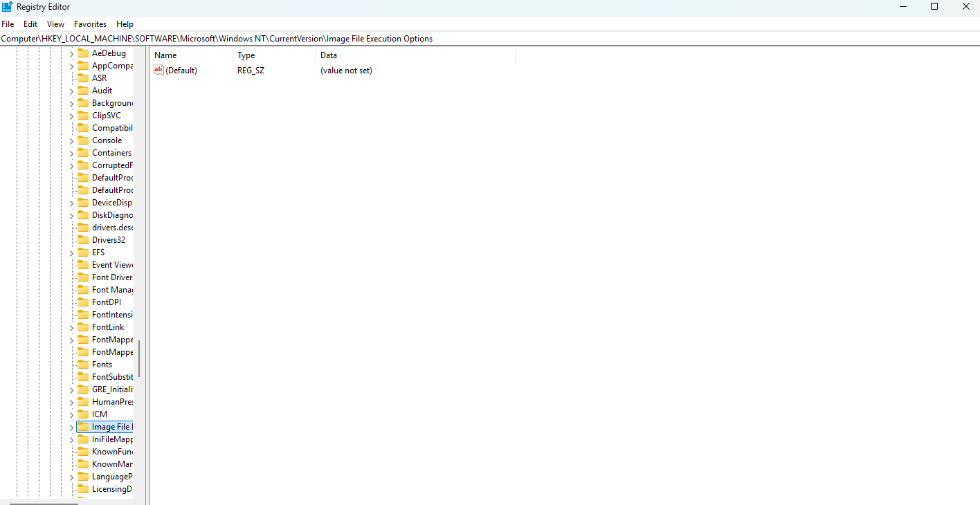Open the View menu
Viewport: 980px width, 505px height.
tap(55, 24)
